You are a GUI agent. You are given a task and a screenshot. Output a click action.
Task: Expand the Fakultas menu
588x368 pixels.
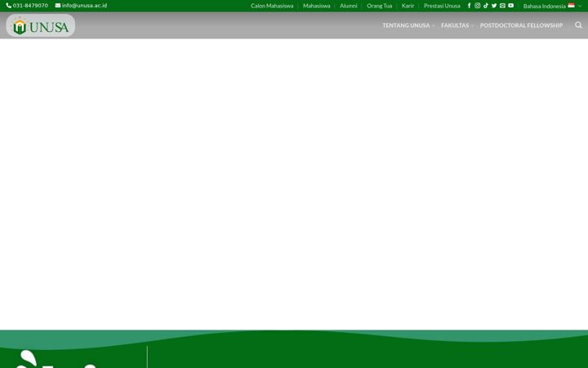point(457,25)
